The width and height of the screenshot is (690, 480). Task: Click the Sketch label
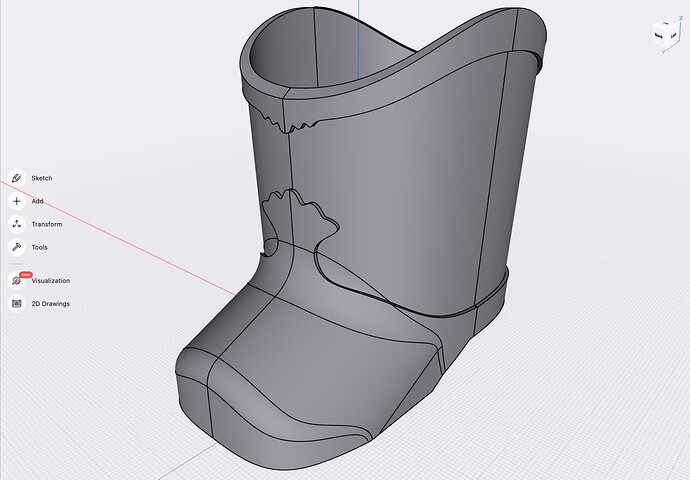click(x=42, y=178)
